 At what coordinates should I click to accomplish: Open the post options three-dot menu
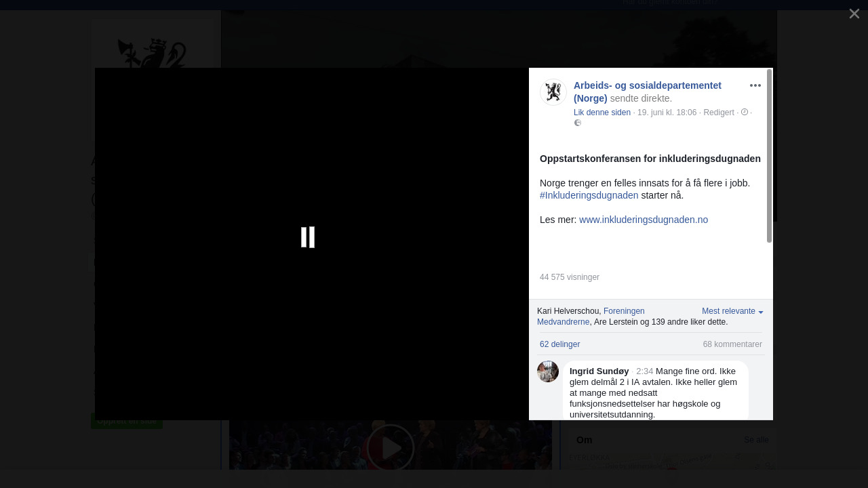point(755,85)
